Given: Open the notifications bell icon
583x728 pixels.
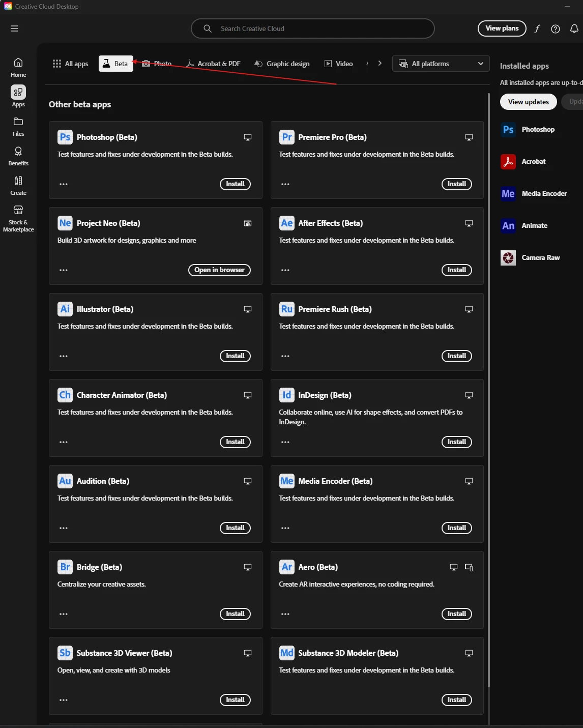Looking at the screenshot, I should click(574, 28).
